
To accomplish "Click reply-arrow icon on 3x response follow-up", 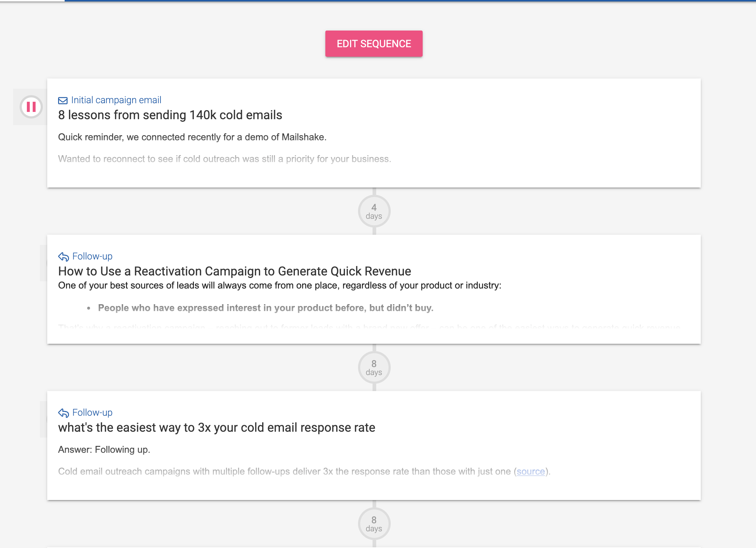I will (64, 413).
